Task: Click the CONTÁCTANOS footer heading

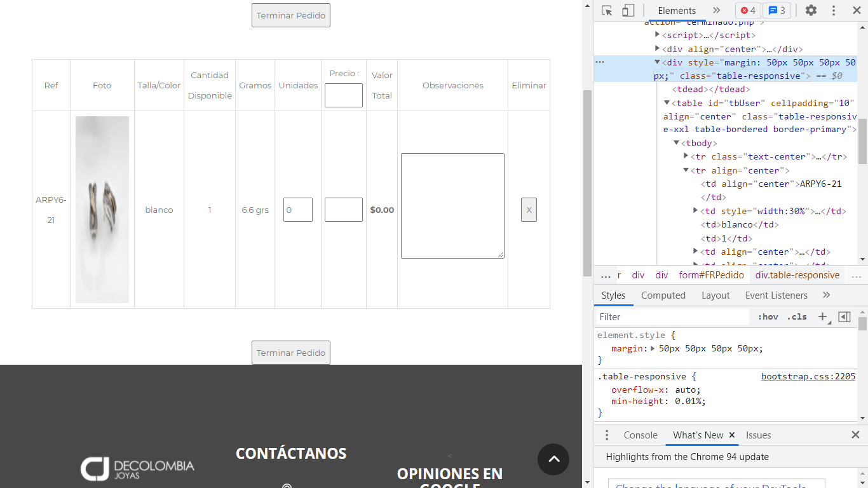Action: point(291,453)
